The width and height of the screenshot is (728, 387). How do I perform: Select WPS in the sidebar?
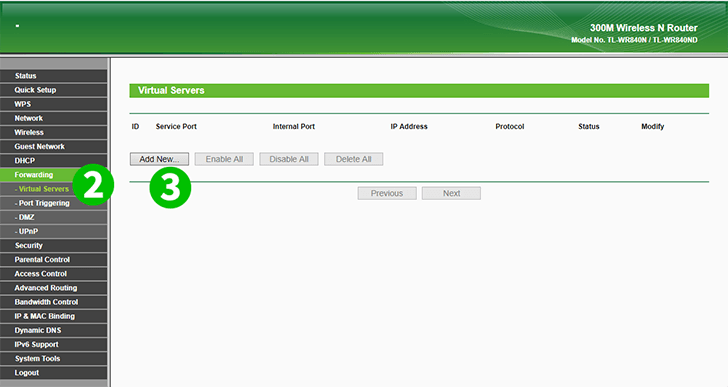point(54,104)
